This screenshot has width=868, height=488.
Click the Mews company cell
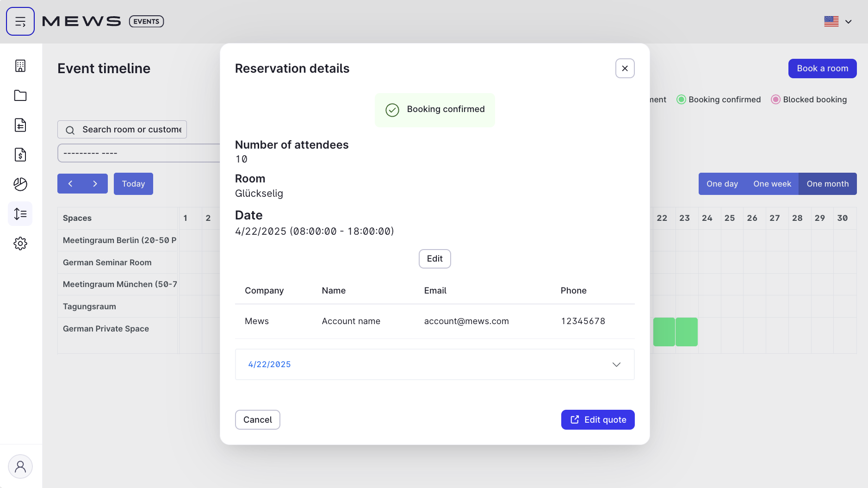(257, 321)
